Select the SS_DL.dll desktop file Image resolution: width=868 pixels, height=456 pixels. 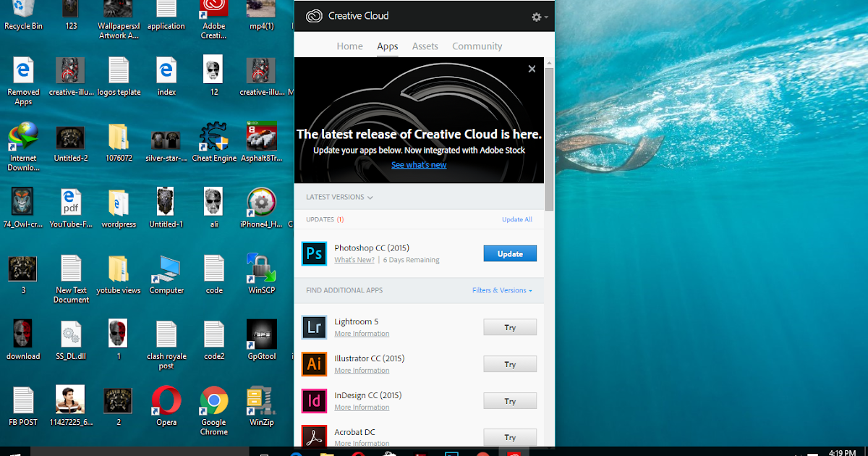coord(71,340)
